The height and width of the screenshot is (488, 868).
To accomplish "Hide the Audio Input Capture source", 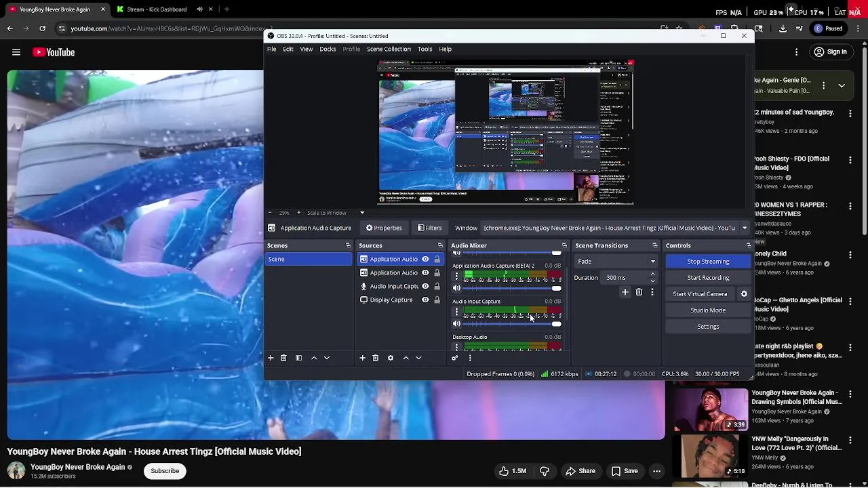I will coord(425,286).
